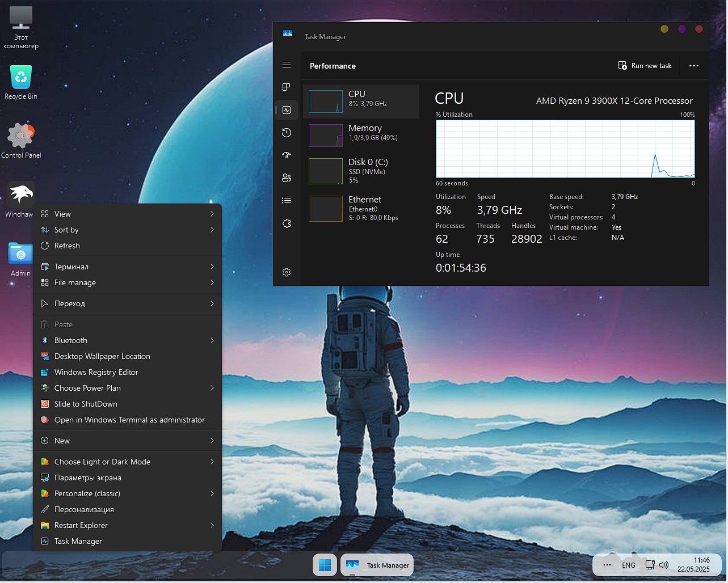Switch input language via ENG indicator
The width and height of the screenshot is (728, 583).
(629, 565)
